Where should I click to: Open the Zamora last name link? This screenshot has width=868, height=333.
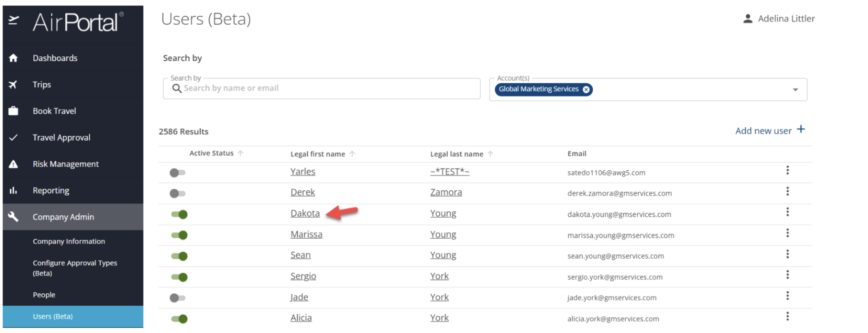(446, 193)
